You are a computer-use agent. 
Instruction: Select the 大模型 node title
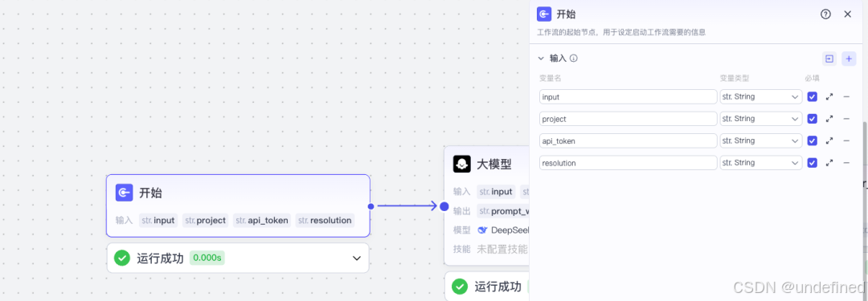[494, 165]
